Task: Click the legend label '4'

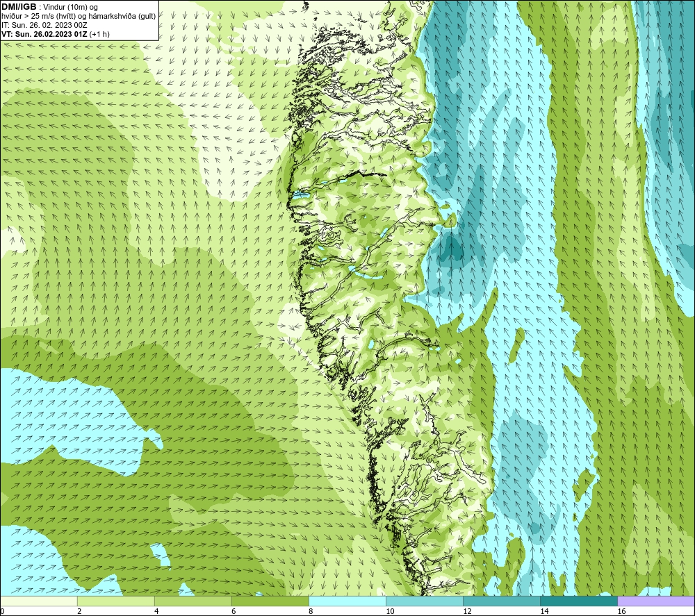Action: click(x=156, y=612)
